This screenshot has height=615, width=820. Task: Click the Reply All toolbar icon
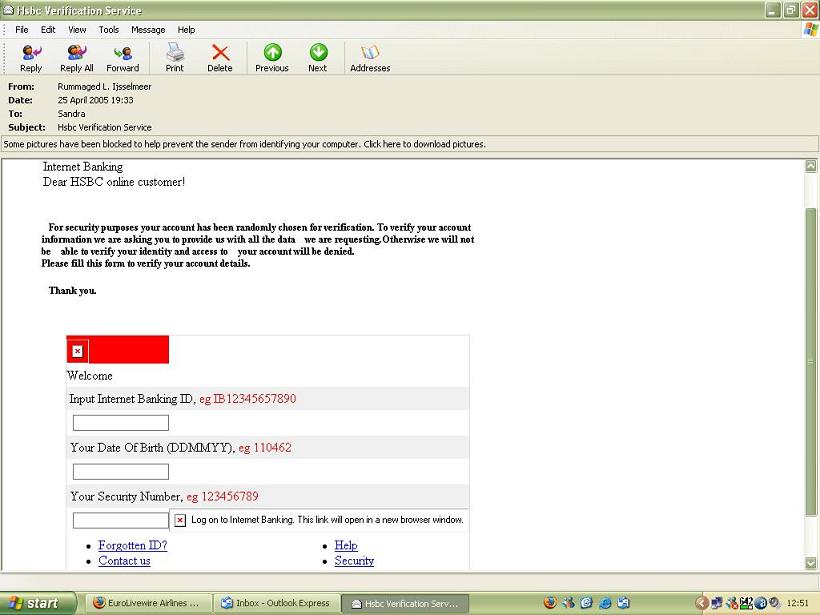76,58
